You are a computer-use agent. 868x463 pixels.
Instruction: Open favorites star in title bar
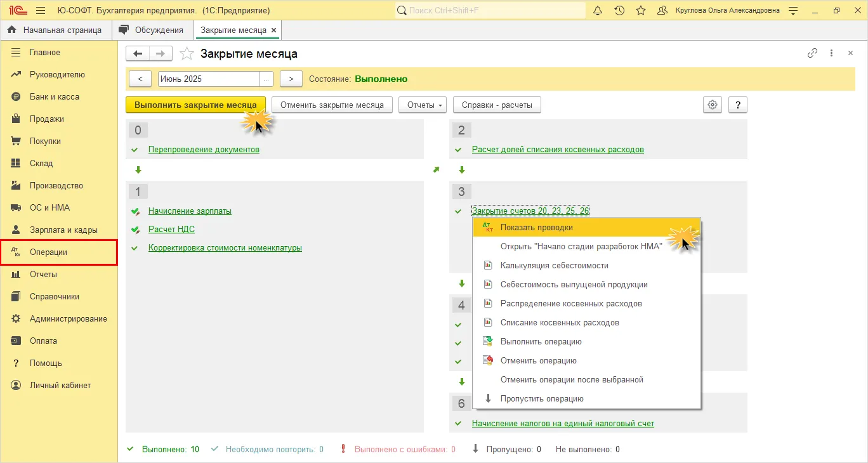pyautogui.click(x=641, y=11)
